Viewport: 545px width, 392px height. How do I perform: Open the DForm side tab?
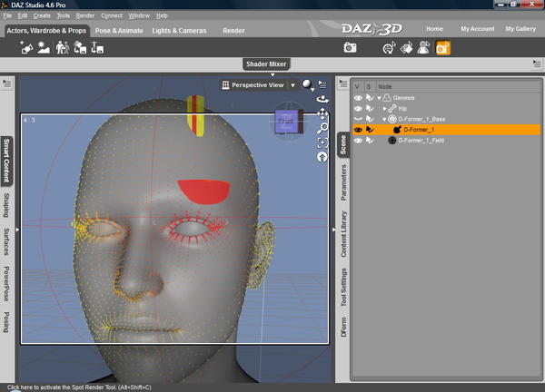click(x=343, y=327)
